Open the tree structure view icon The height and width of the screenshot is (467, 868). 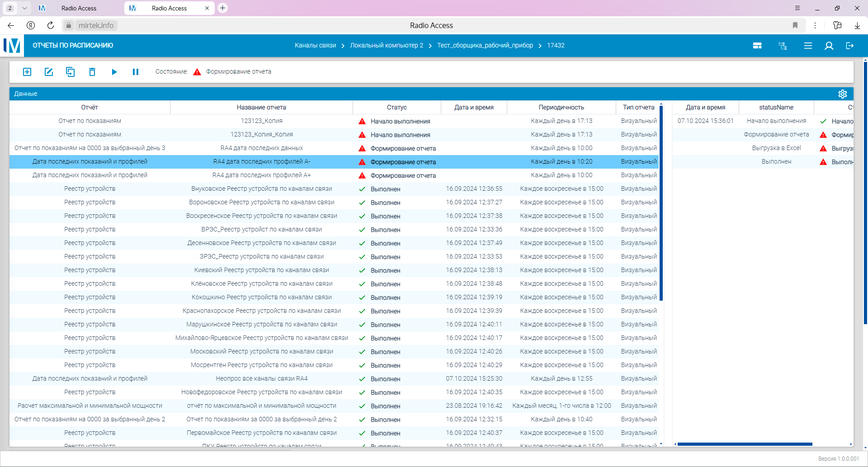(x=783, y=46)
